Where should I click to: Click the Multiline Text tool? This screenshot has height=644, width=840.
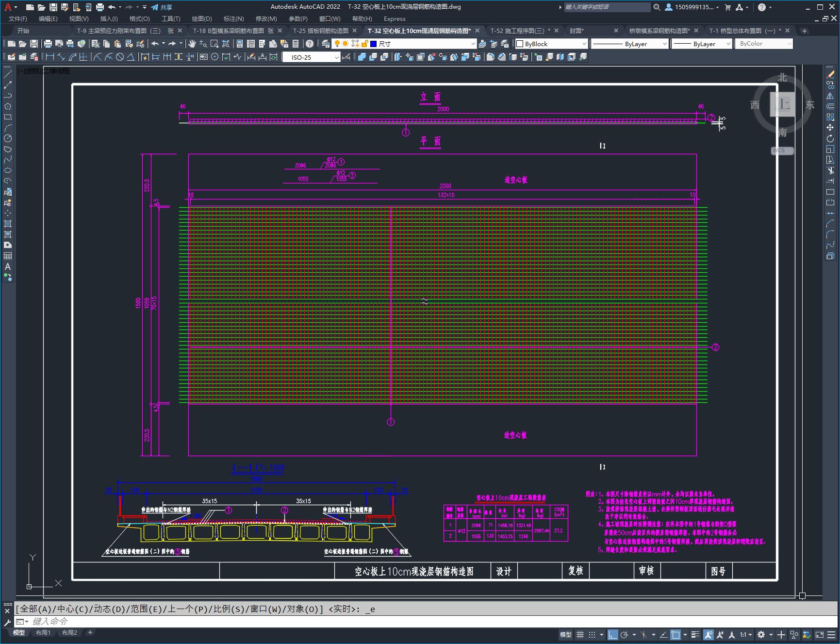click(x=8, y=266)
